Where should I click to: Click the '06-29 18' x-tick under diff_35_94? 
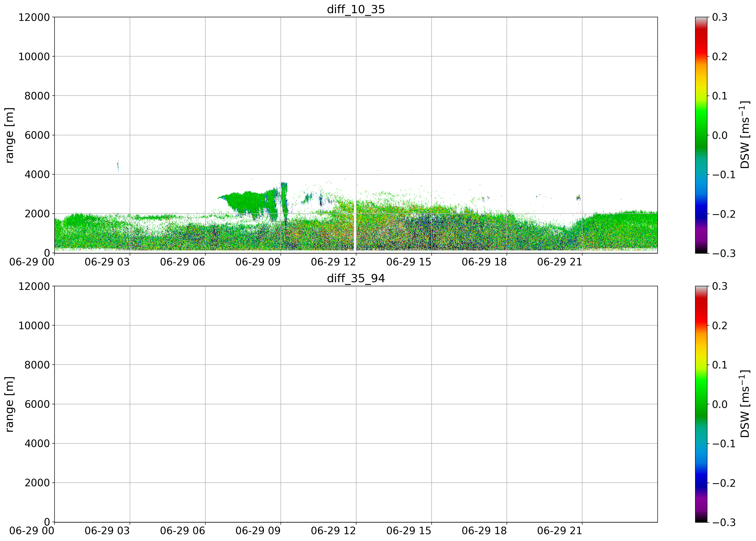(484, 531)
